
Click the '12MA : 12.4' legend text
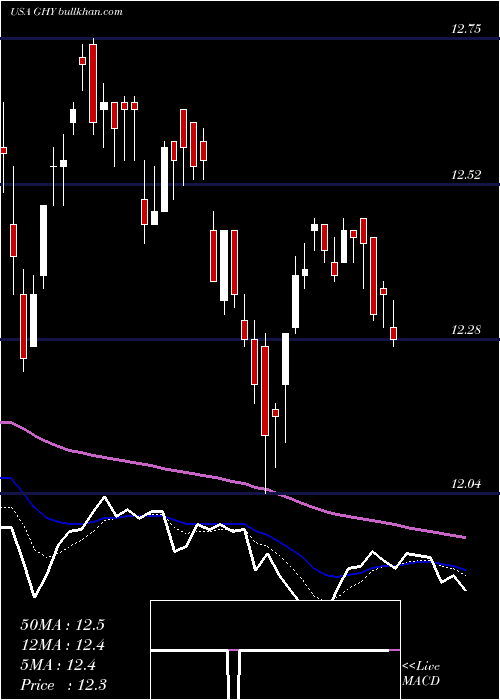[x=62, y=645]
